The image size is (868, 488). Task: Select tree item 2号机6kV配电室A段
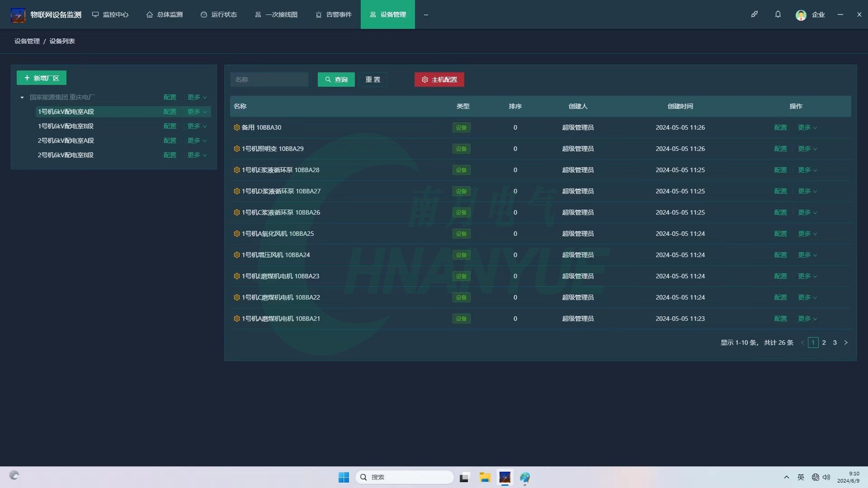(66, 141)
